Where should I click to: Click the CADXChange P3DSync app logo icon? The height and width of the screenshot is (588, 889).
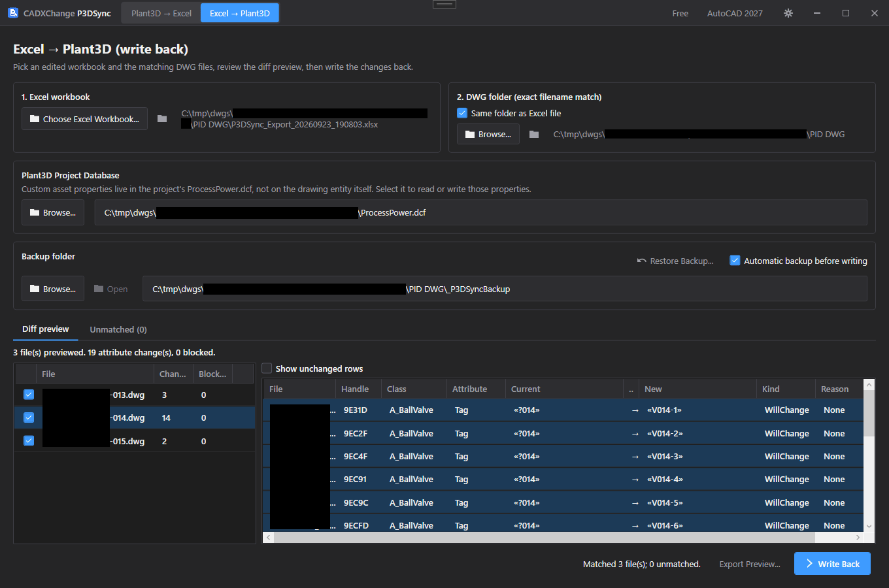[x=12, y=12]
